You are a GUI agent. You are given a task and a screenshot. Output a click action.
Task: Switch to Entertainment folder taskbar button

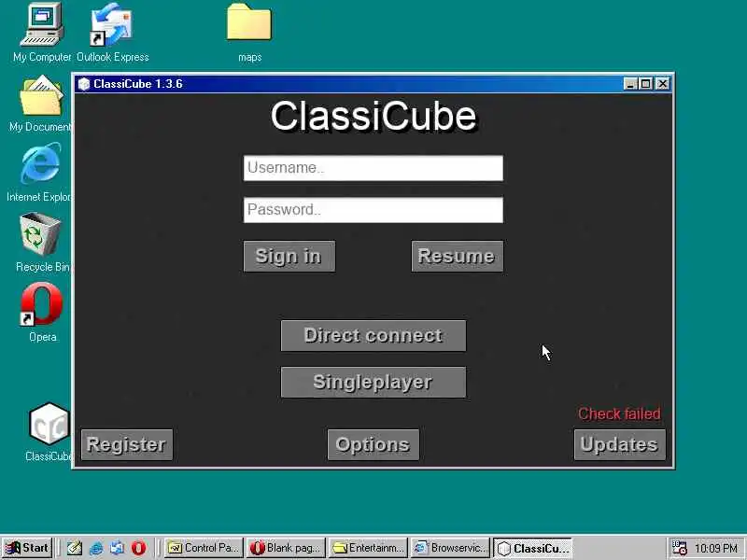tap(368, 548)
